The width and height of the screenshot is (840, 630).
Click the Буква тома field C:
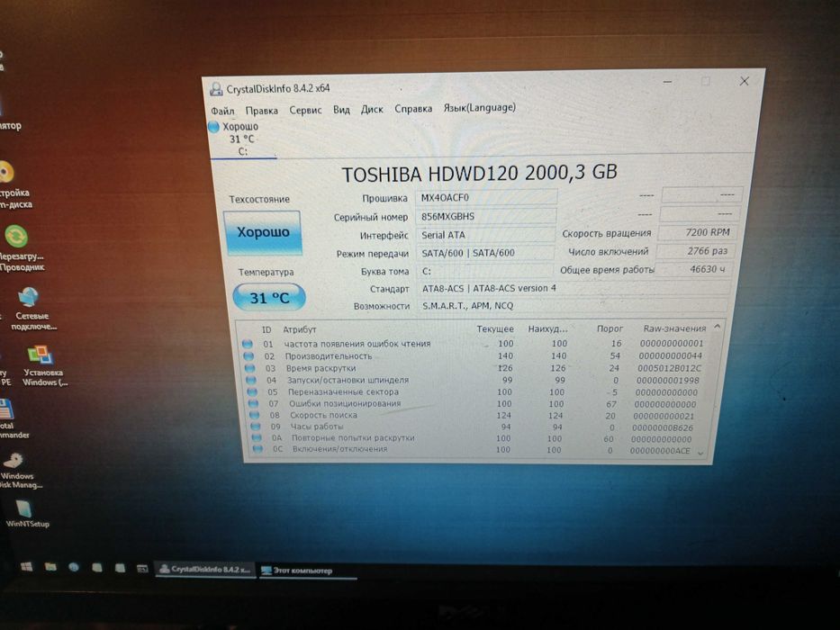pos(484,271)
